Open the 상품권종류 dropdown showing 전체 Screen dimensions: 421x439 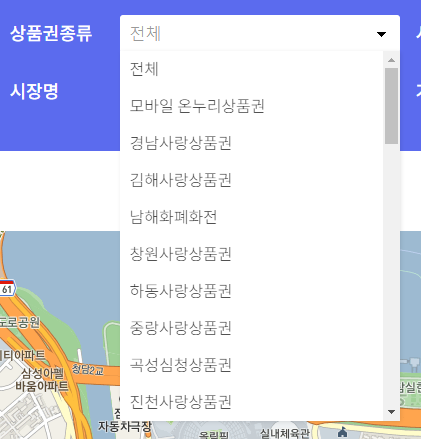click(260, 33)
